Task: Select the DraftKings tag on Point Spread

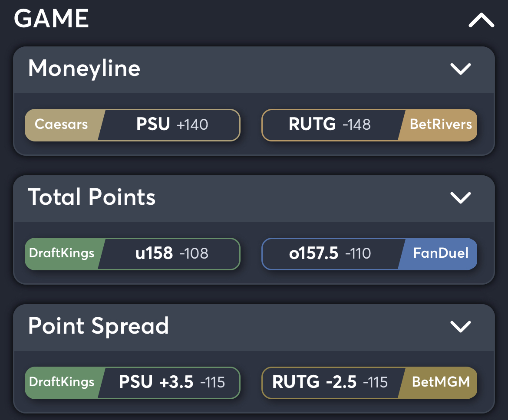Action: pos(61,383)
